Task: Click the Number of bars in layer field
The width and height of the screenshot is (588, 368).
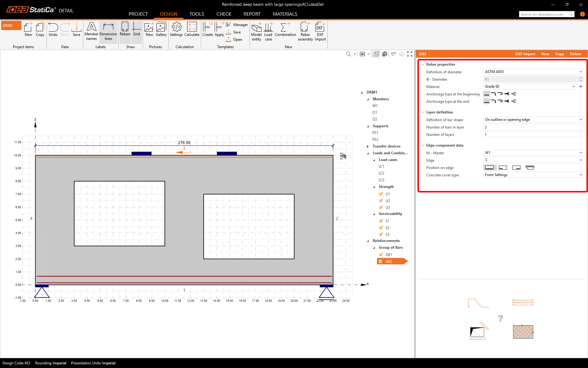Action: tap(533, 127)
